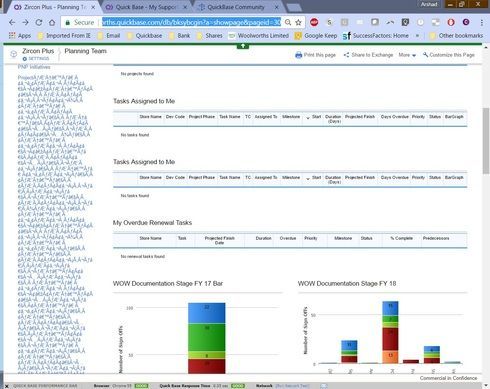The height and width of the screenshot is (389, 490).
Task: Click the red Adblock extension icon
Action: [314, 22]
